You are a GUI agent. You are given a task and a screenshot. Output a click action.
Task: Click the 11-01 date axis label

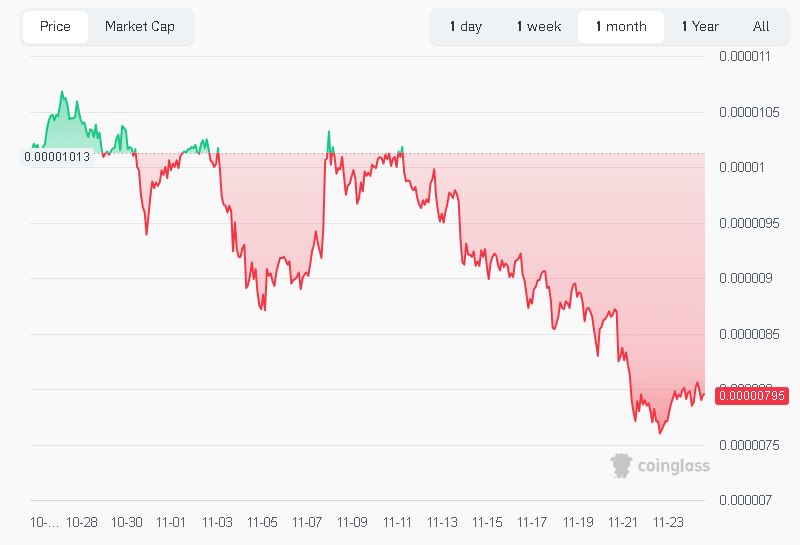coord(172,522)
